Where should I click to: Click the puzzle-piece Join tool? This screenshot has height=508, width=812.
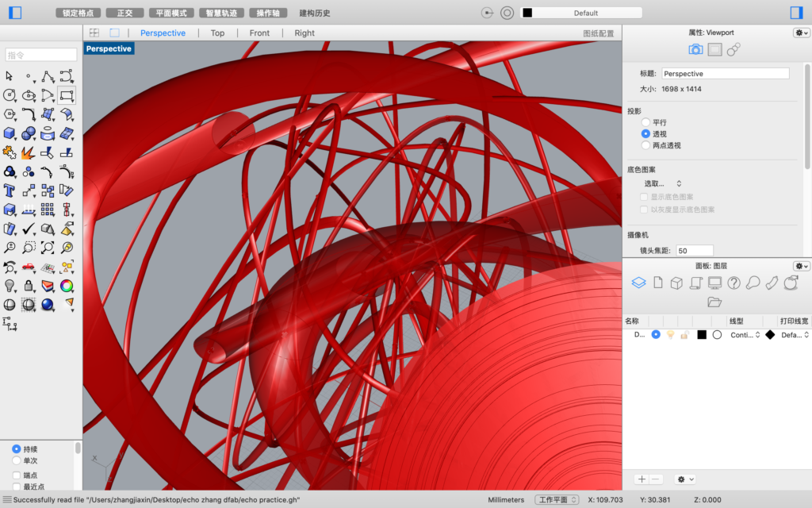10,152
